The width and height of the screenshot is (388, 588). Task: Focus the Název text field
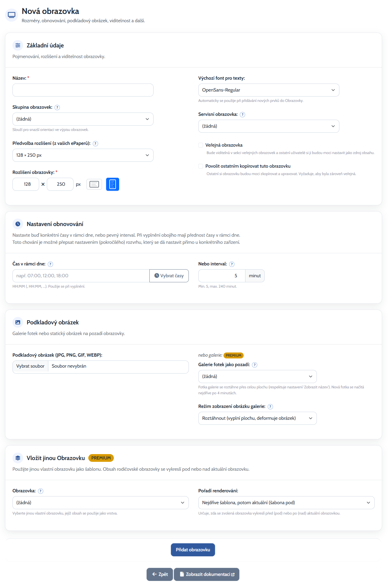(83, 90)
